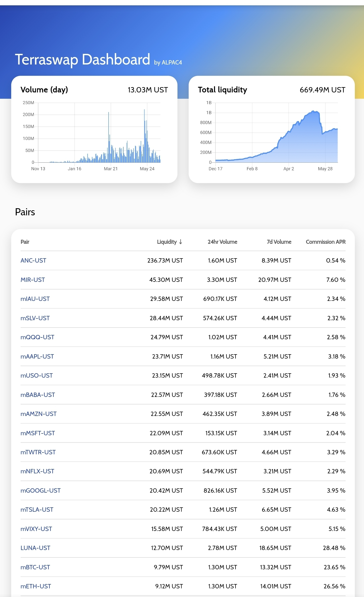Open the ANC-UST pair link
The height and width of the screenshot is (597, 364).
point(34,261)
